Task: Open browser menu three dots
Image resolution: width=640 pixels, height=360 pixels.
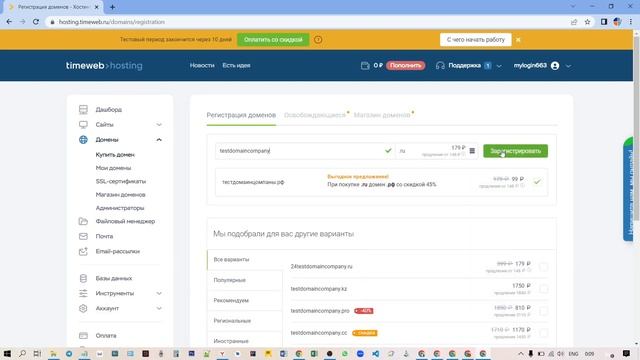Action: coord(631,22)
